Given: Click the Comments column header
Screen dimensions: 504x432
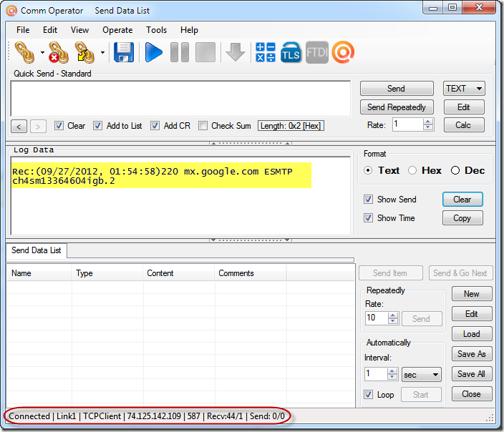Looking at the screenshot, I should click(251, 273).
